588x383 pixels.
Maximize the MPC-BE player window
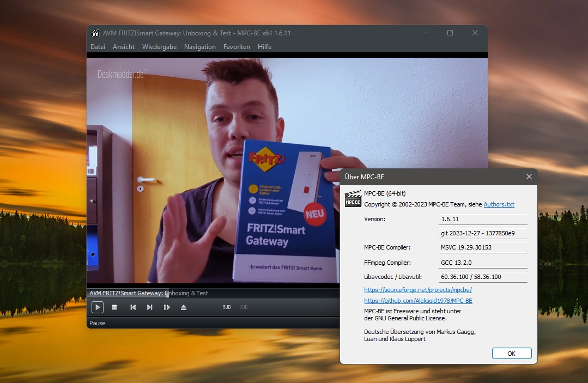450,33
